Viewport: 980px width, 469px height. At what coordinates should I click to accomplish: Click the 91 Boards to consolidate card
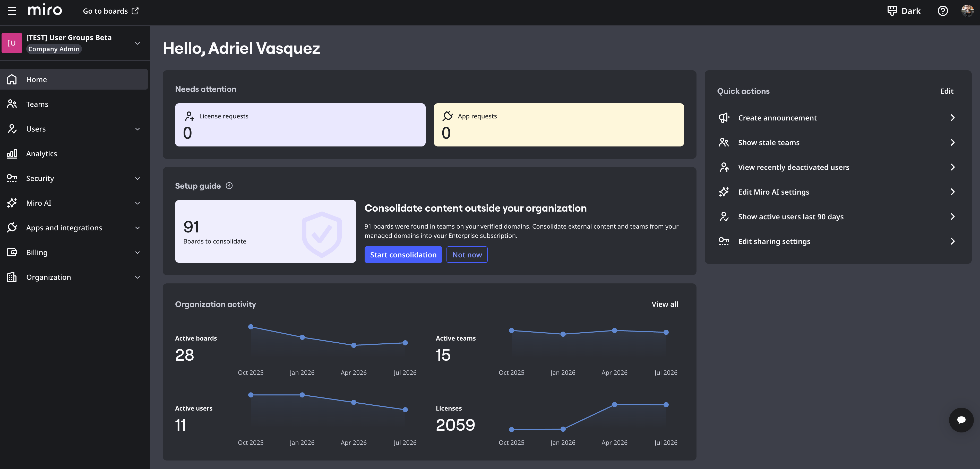(265, 231)
